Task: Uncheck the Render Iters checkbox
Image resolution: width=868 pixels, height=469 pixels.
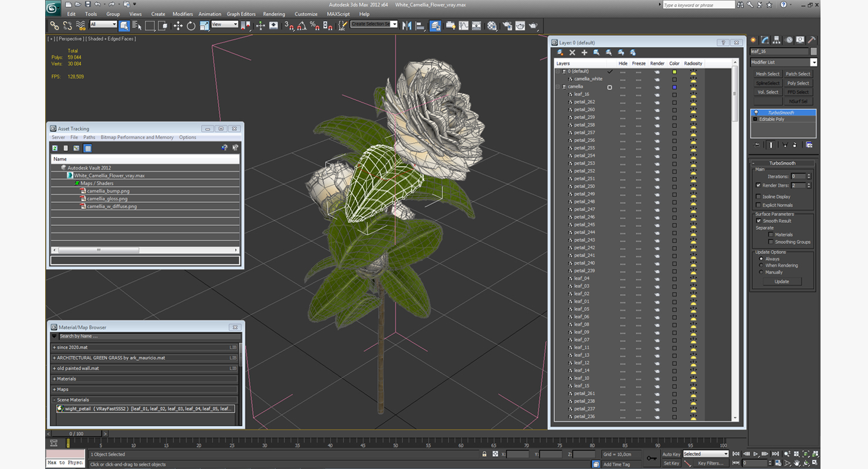Action: 758,185
